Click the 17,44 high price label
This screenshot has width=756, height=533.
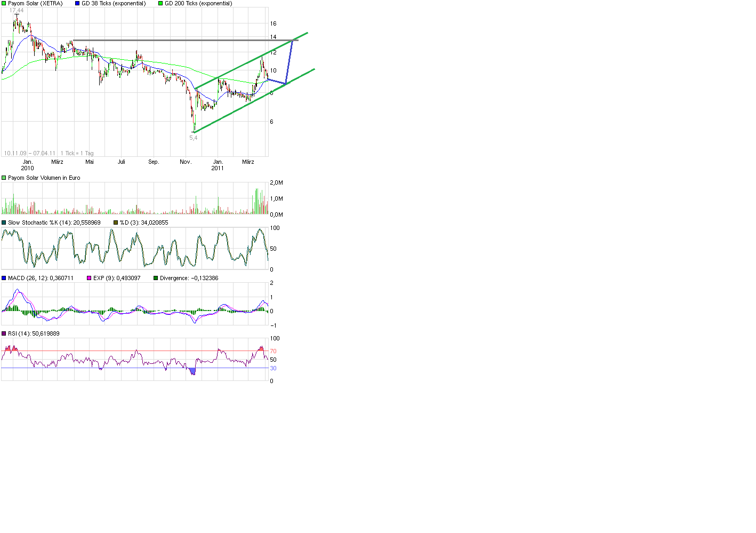[x=17, y=10]
